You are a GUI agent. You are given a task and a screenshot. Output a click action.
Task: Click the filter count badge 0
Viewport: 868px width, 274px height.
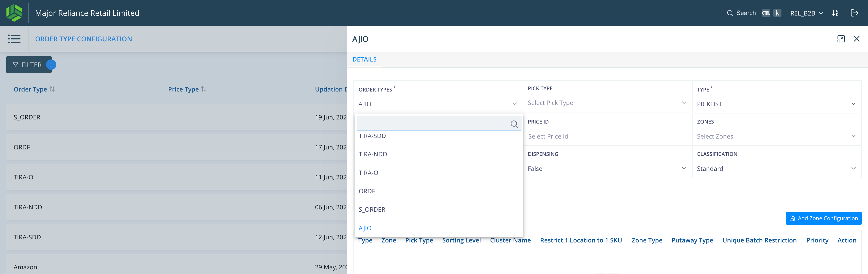tap(51, 65)
